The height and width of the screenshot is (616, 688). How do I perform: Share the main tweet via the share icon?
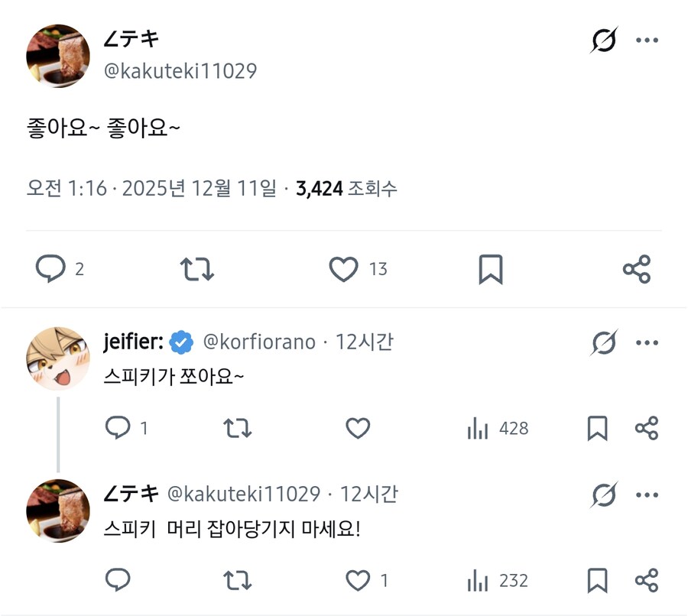click(x=637, y=268)
